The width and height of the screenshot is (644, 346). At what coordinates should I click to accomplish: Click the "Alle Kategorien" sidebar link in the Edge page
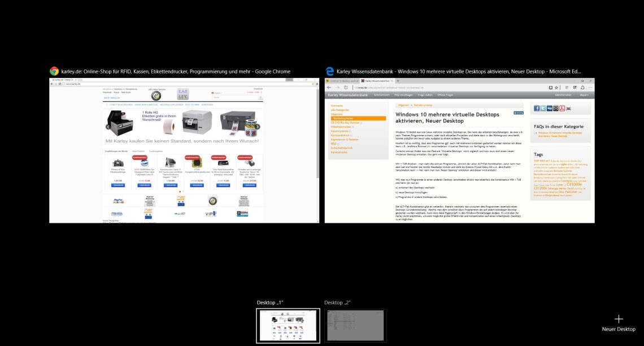[x=340, y=110]
